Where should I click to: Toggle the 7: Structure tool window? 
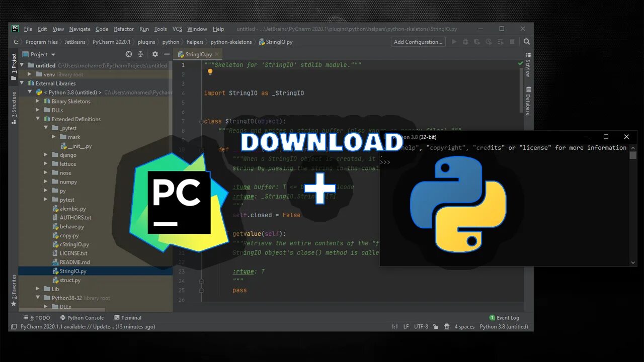pyautogui.click(x=14, y=108)
